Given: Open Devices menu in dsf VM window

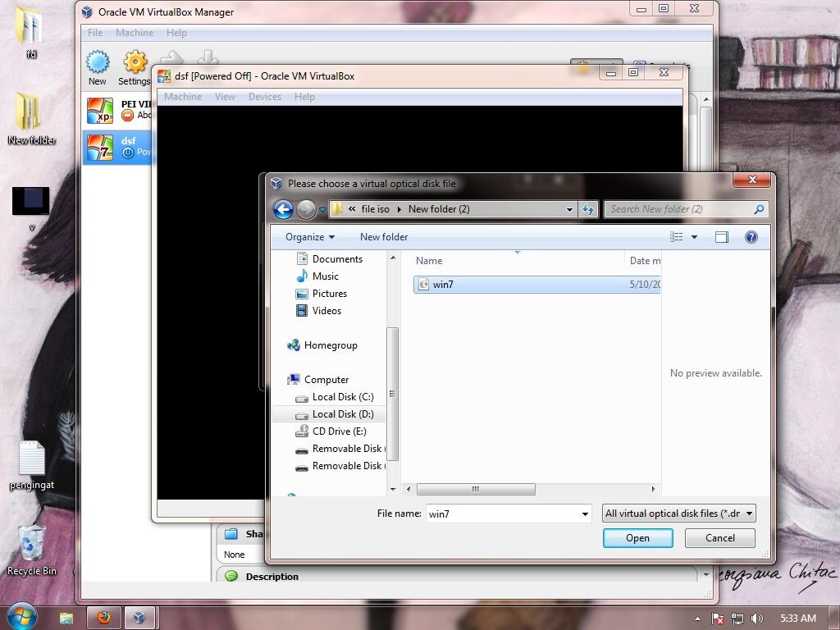Looking at the screenshot, I should tap(265, 97).
